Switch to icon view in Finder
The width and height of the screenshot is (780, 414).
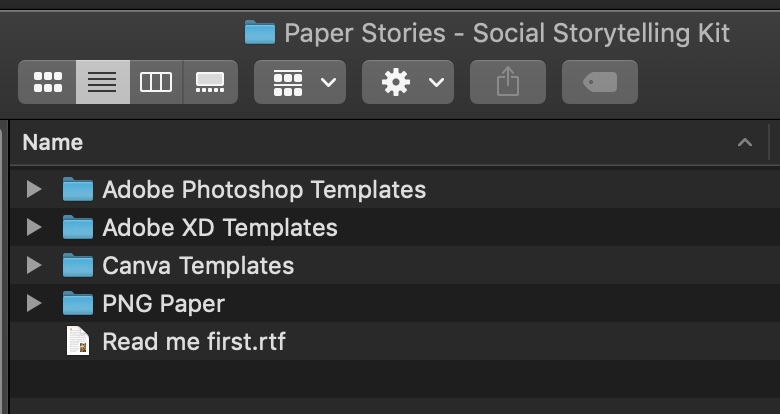point(47,82)
